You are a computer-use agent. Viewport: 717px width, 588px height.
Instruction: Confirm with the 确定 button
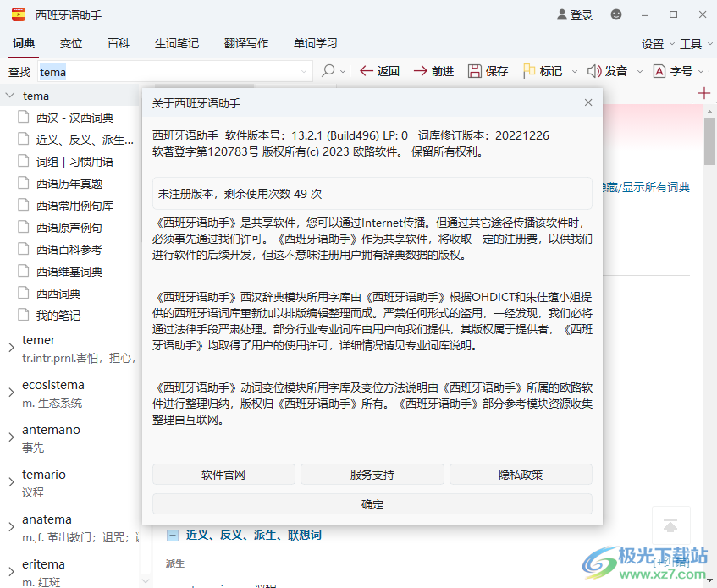tap(372, 504)
